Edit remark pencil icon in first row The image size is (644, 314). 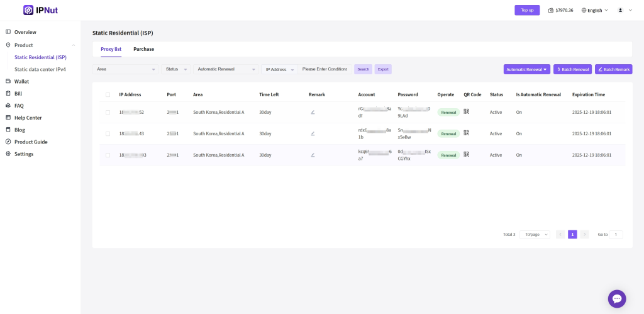[x=313, y=112]
